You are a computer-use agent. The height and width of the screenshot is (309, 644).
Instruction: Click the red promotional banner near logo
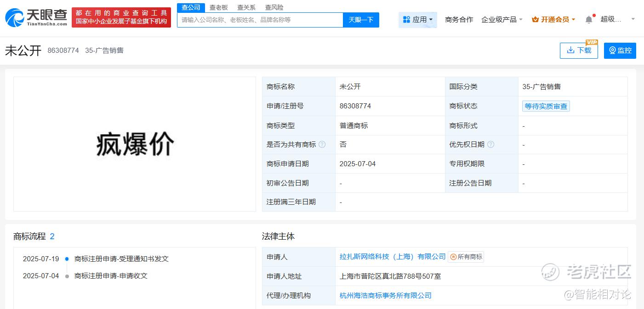point(121,17)
